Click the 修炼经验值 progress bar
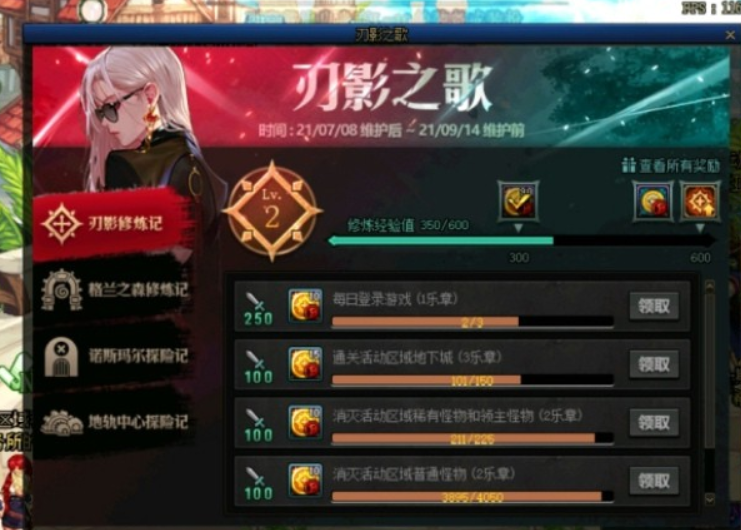The image size is (741, 530). coord(521,241)
